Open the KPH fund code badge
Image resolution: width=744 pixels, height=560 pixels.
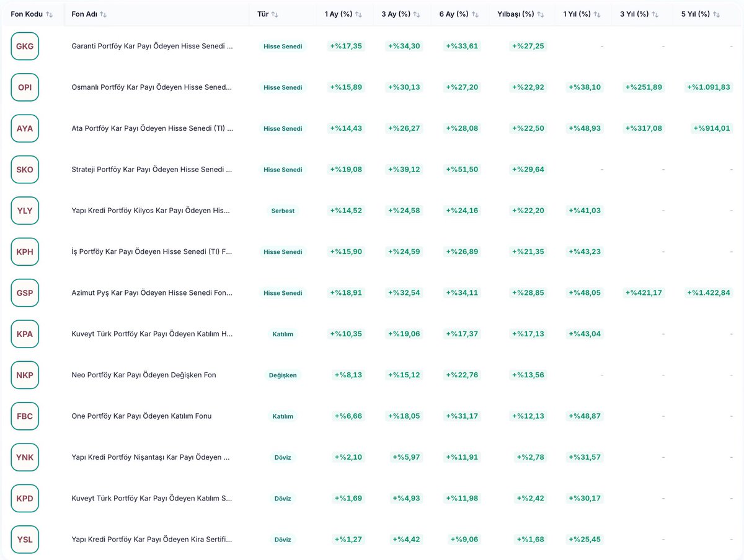click(25, 252)
